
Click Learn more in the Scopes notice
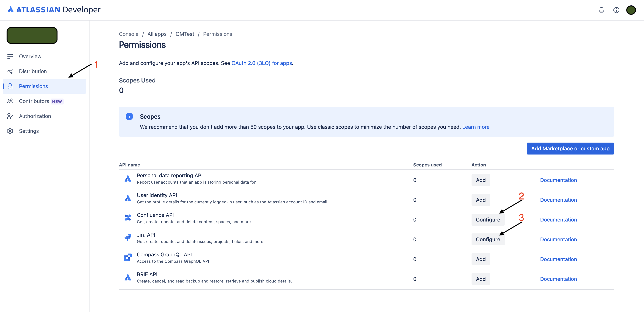tap(476, 127)
